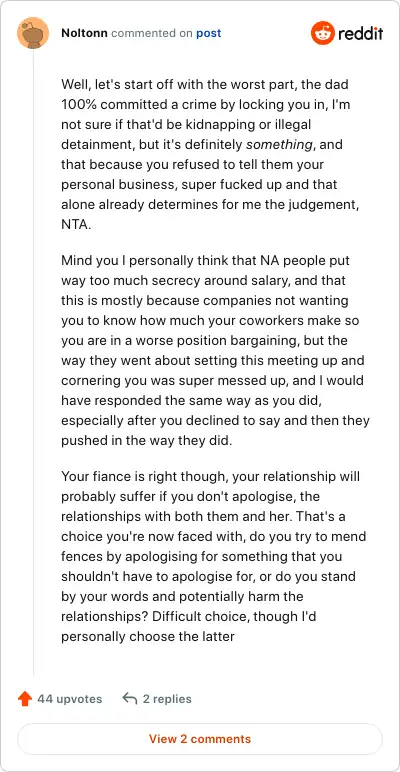Follow the blue "post" link
The width and height of the screenshot is (400, 772).
[209, 33]
